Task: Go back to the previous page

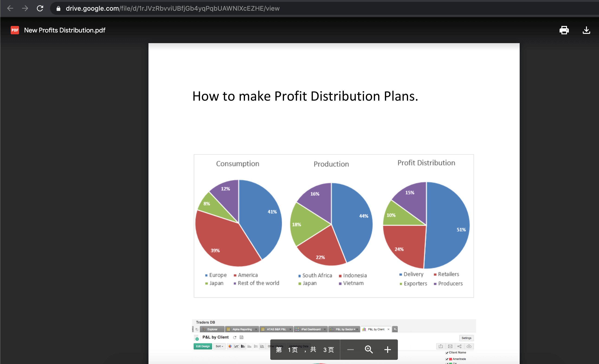Action: click(10, 9)
